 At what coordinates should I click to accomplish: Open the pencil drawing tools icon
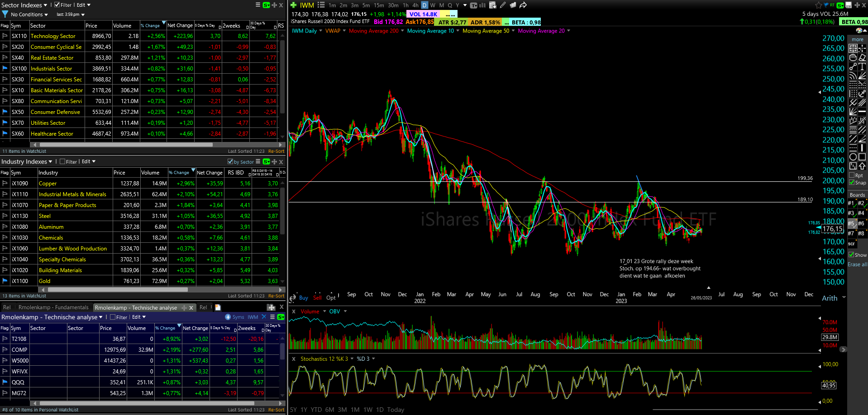point(503,5)
